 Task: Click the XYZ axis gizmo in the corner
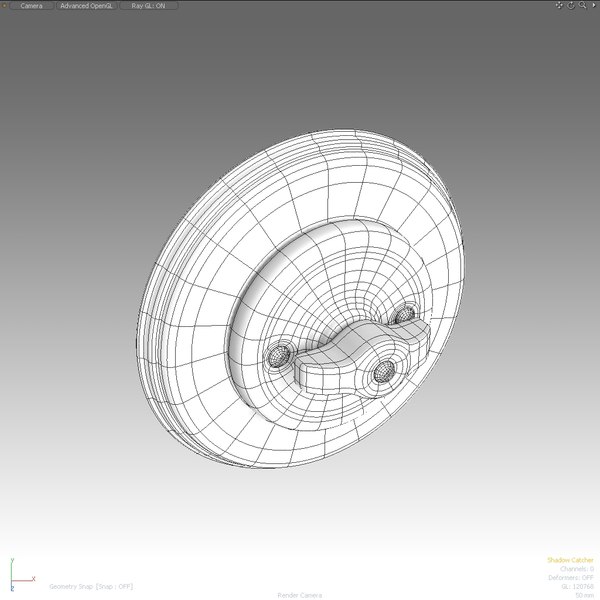click(x=22, y=575)
